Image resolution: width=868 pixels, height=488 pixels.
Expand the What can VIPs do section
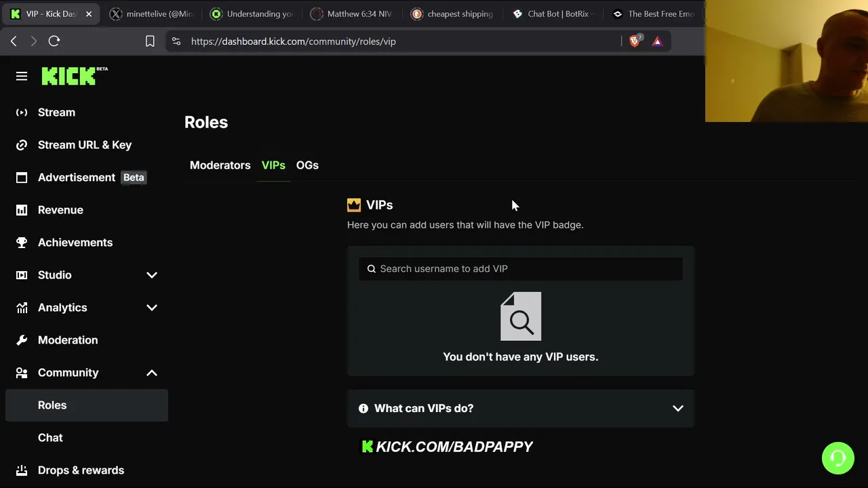[521, 409]
